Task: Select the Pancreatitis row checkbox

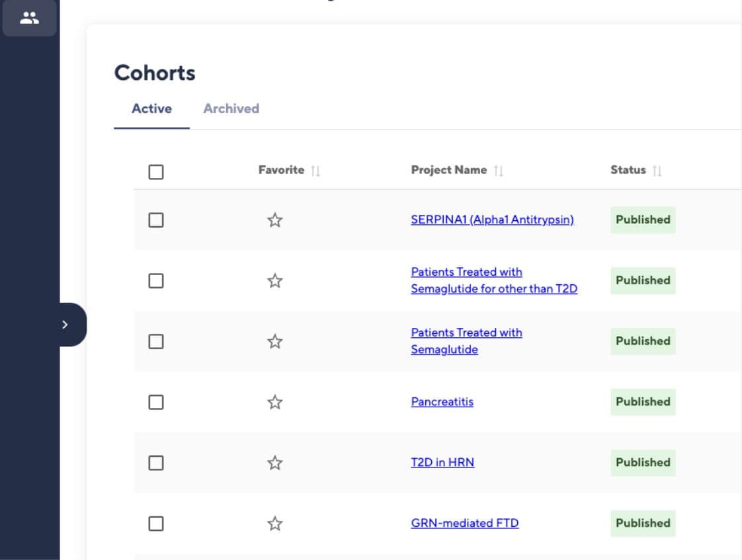Action: point(156,402)
